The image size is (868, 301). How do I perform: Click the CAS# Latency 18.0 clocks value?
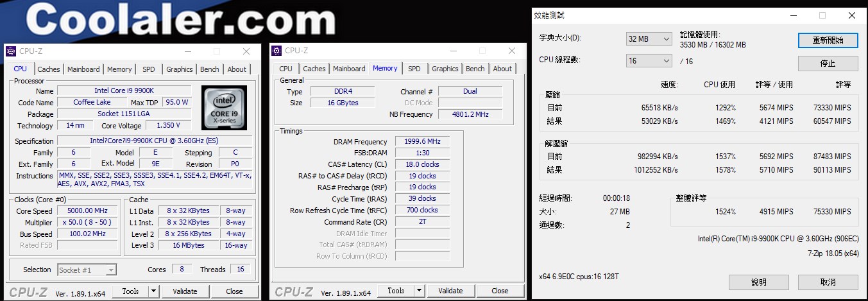[422, 164]
